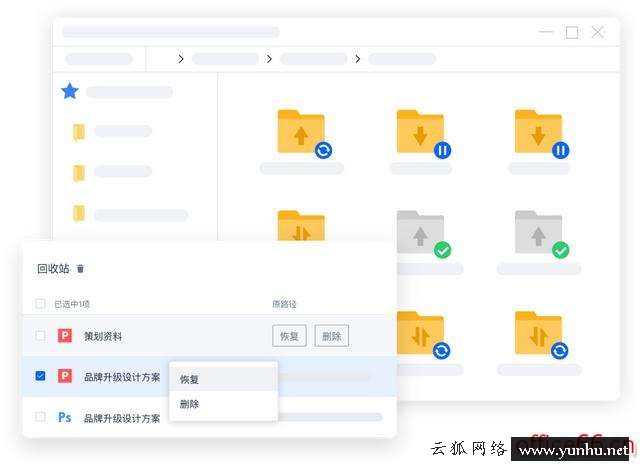Choose 恢复 in the context menu
This screenshot has width=640, height=468.
point(223,379)
